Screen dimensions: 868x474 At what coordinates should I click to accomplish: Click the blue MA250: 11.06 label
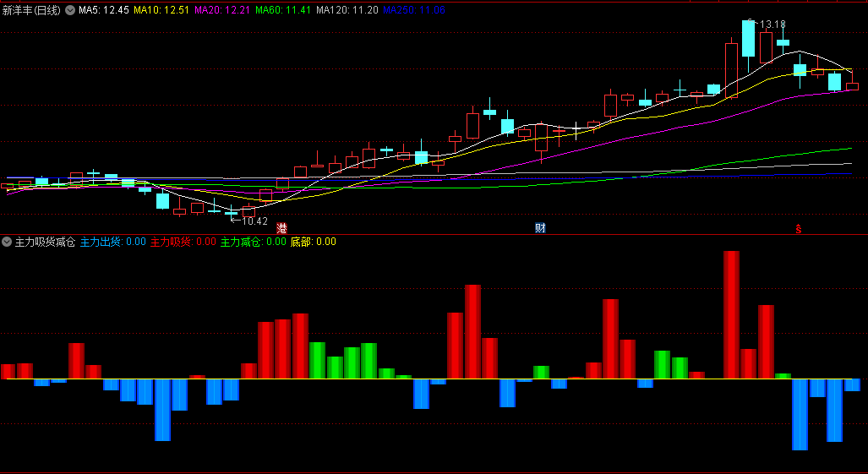[415, 10]
